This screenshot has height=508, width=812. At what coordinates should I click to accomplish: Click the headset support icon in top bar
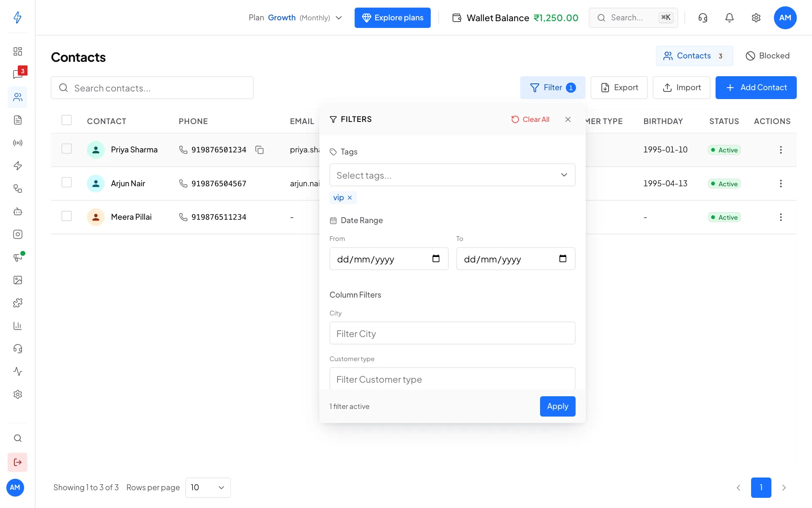(x=703, y=18)
